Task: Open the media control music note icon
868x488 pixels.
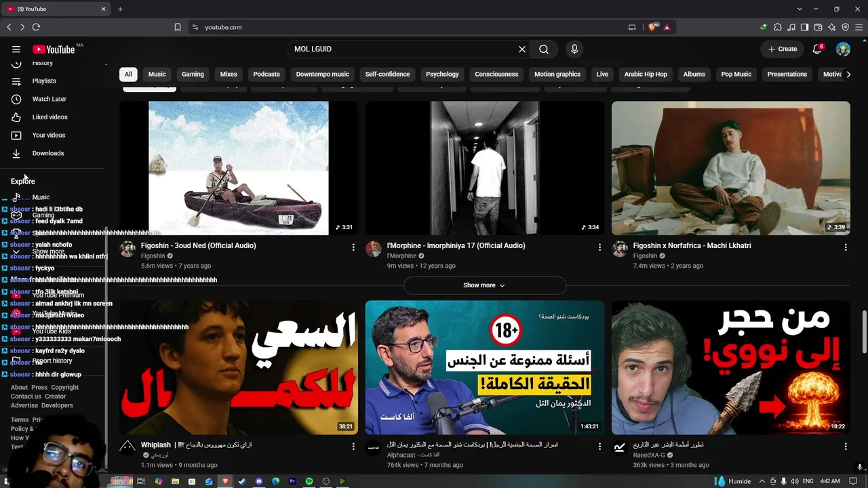Action: (791, 27)
